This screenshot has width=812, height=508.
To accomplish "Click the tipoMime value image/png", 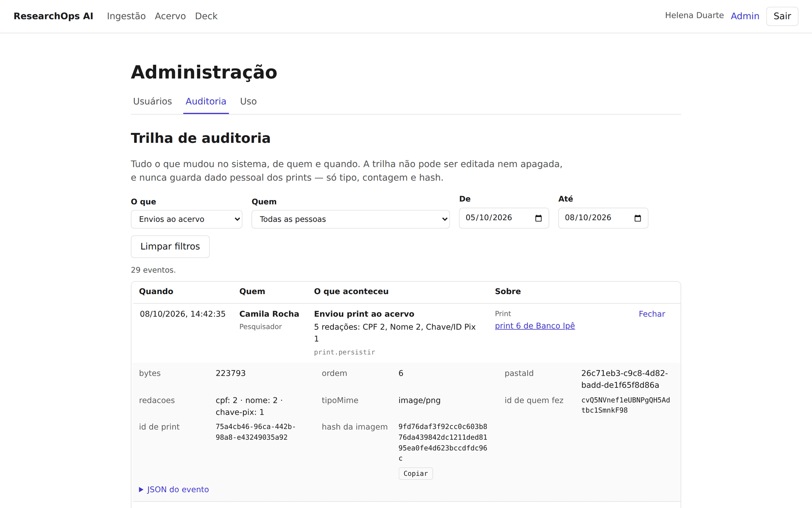I will 419,400.
